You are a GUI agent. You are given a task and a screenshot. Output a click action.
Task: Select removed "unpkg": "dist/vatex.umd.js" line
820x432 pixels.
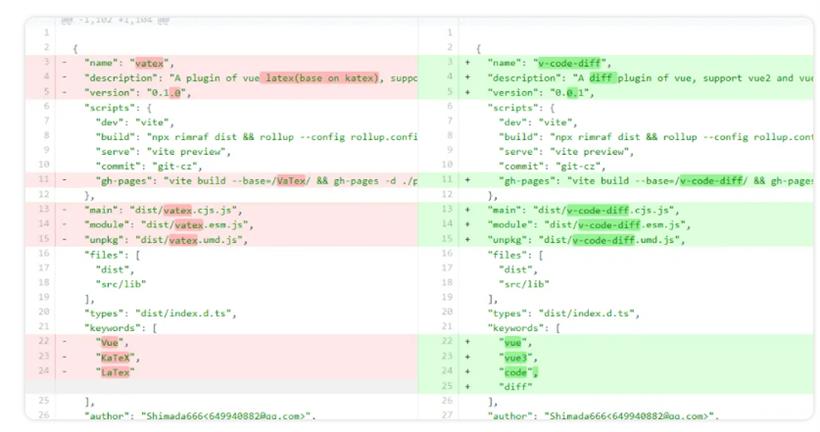click(x=221, y=240)
